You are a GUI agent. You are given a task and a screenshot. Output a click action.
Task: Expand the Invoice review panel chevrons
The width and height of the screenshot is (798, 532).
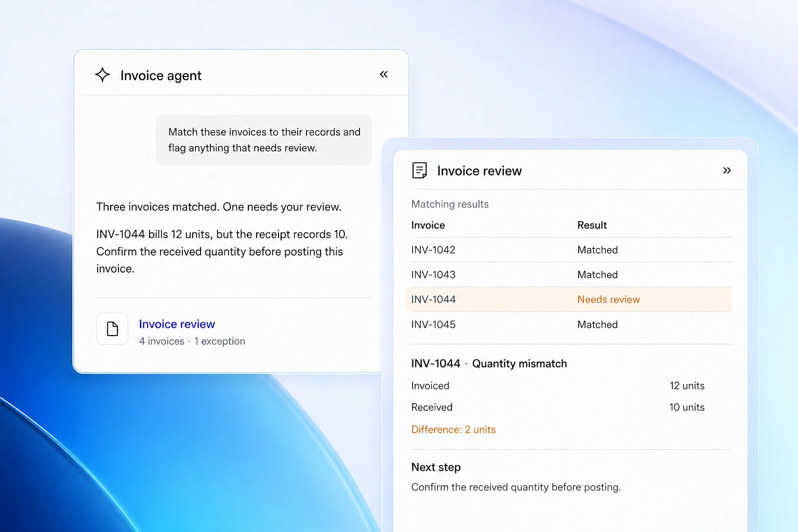tap(727, 170)
